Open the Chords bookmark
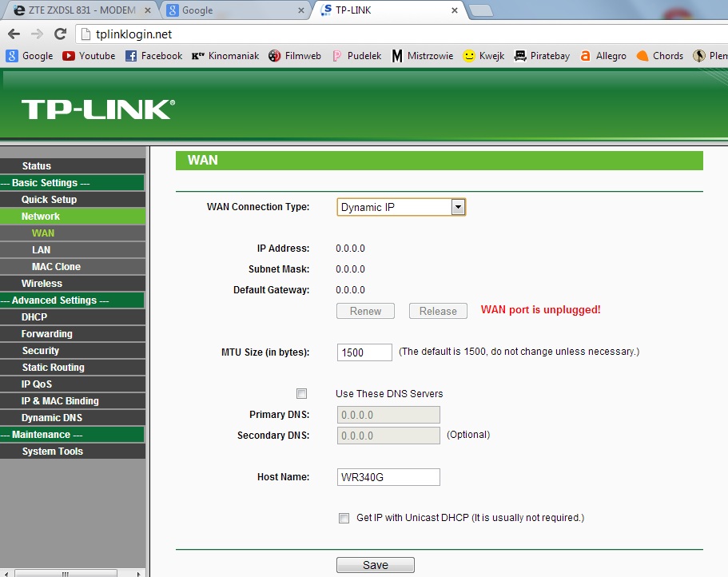 660,56
